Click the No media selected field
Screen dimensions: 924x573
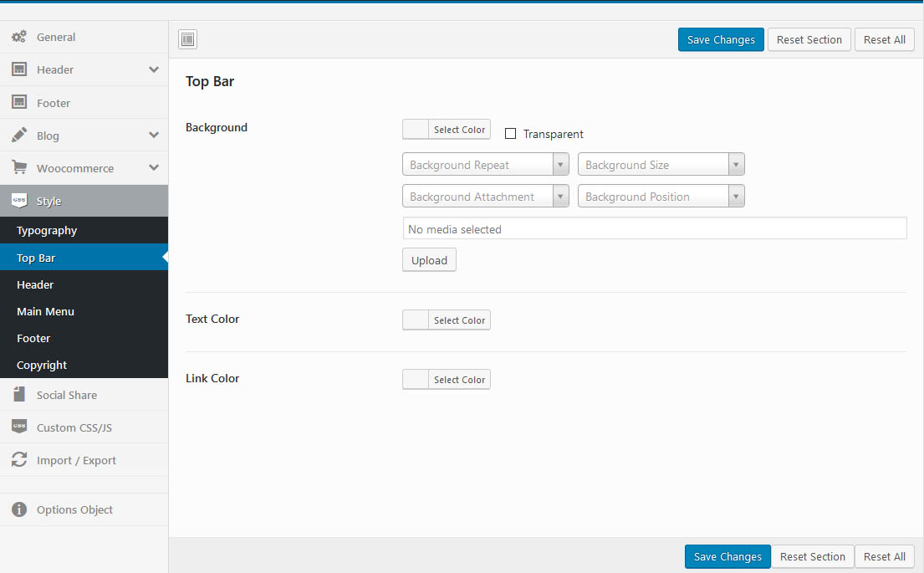654,228
